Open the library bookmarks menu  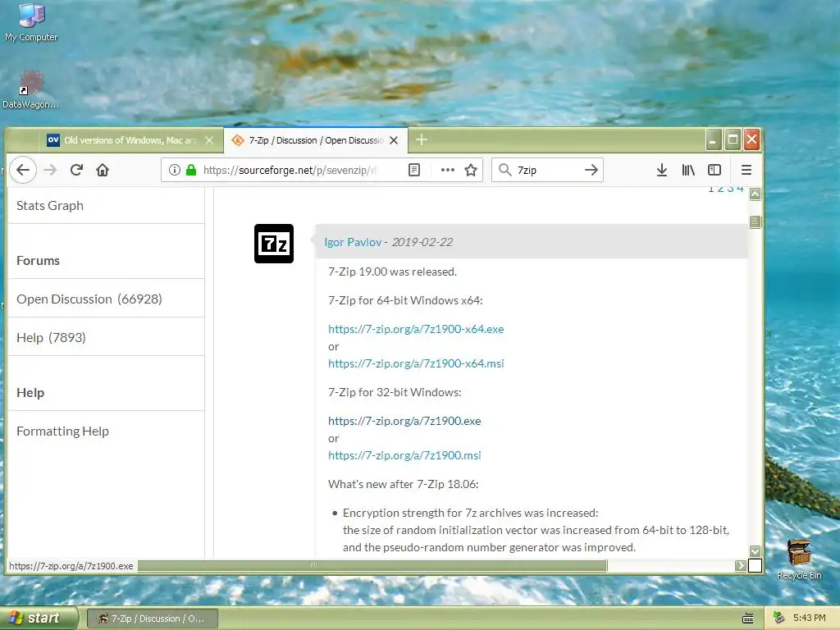(688, 170)
